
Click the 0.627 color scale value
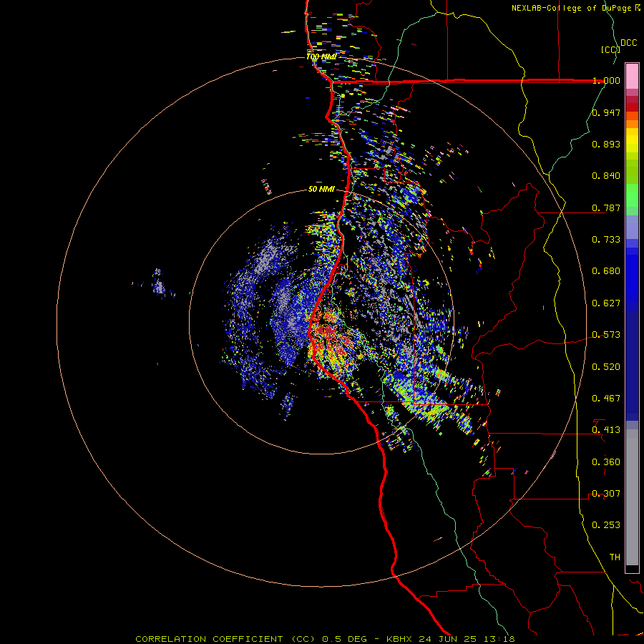(606, 303)
